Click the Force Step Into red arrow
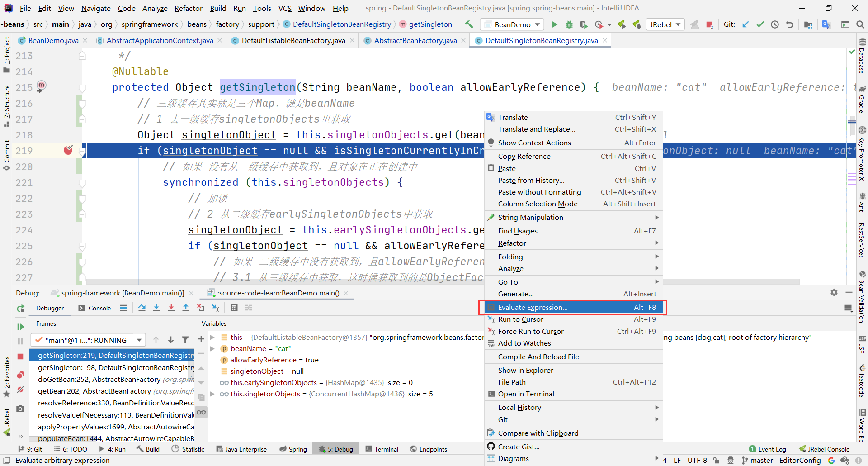Screen dimensions: 868x466 (x=171, y=308)
